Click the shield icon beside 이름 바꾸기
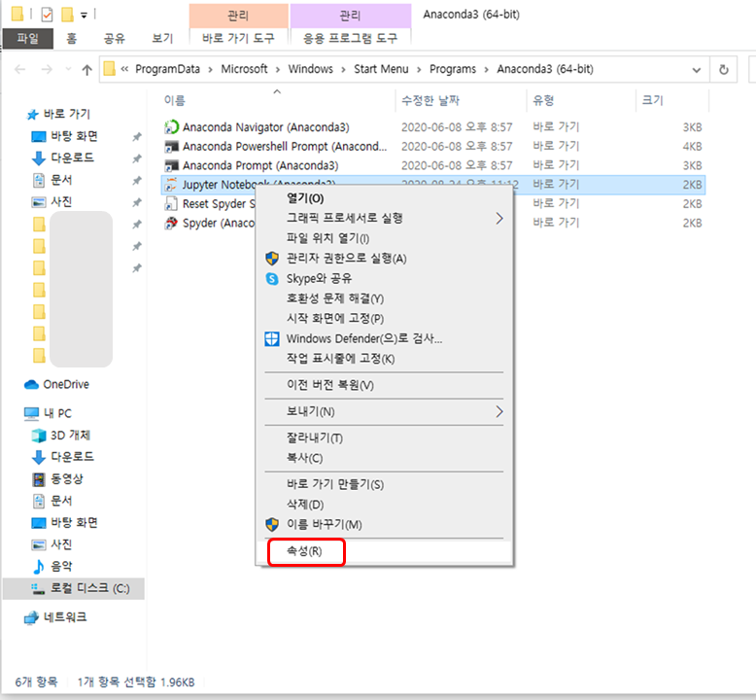This screenshot has height=700, width=756. [x=272, y=524]
